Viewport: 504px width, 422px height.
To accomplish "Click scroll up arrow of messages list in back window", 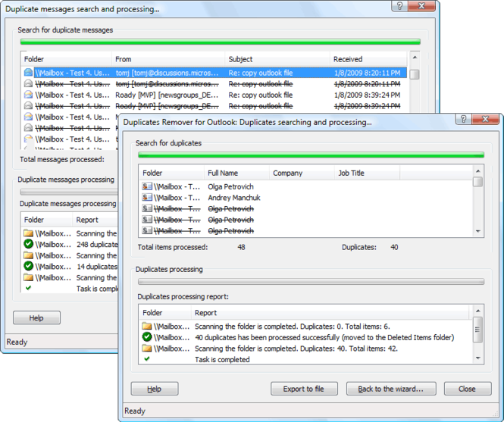I will click(x=415, y=58).
